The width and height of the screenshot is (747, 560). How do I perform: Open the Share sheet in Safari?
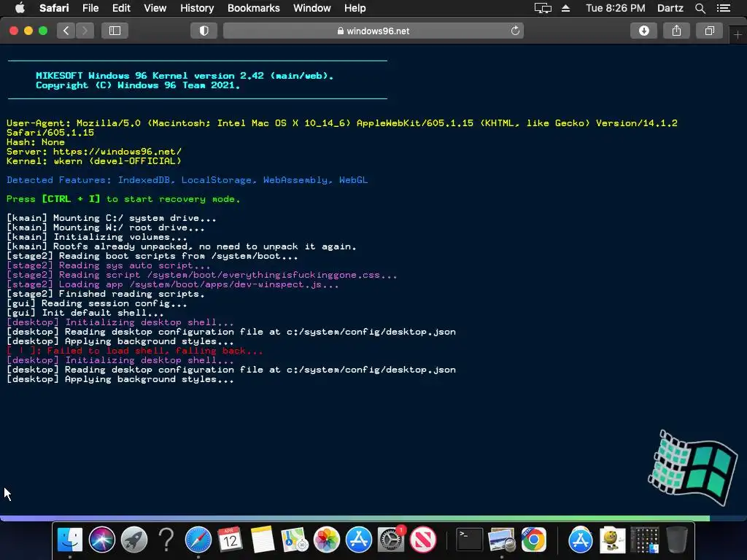(x=676, y=31)
